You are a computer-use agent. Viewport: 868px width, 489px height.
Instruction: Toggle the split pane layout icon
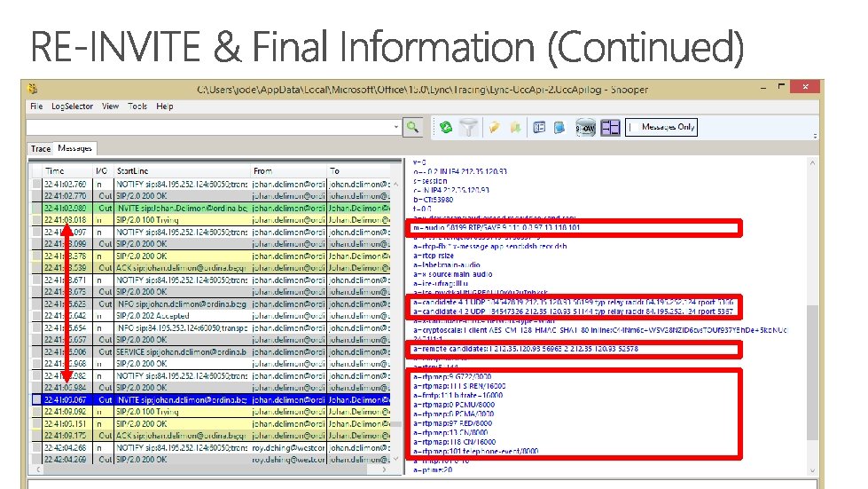coord(611,128)
